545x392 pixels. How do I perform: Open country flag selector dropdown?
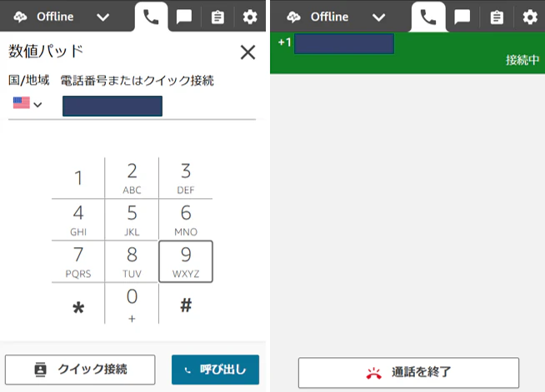(27, 103)
